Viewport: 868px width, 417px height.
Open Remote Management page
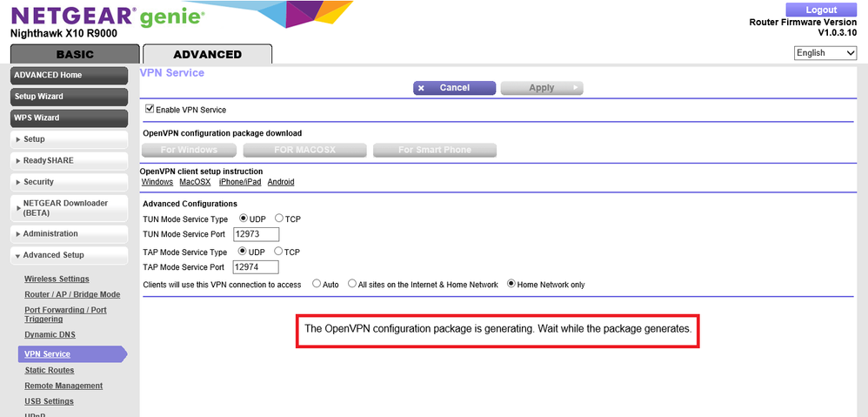tap(63, 386)
